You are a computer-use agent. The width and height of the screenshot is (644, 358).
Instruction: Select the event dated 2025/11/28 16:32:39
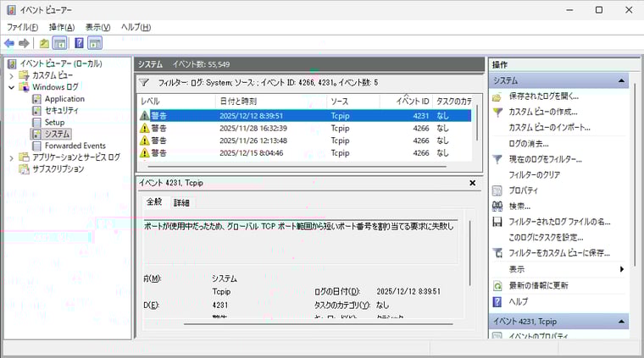point(305,129)
